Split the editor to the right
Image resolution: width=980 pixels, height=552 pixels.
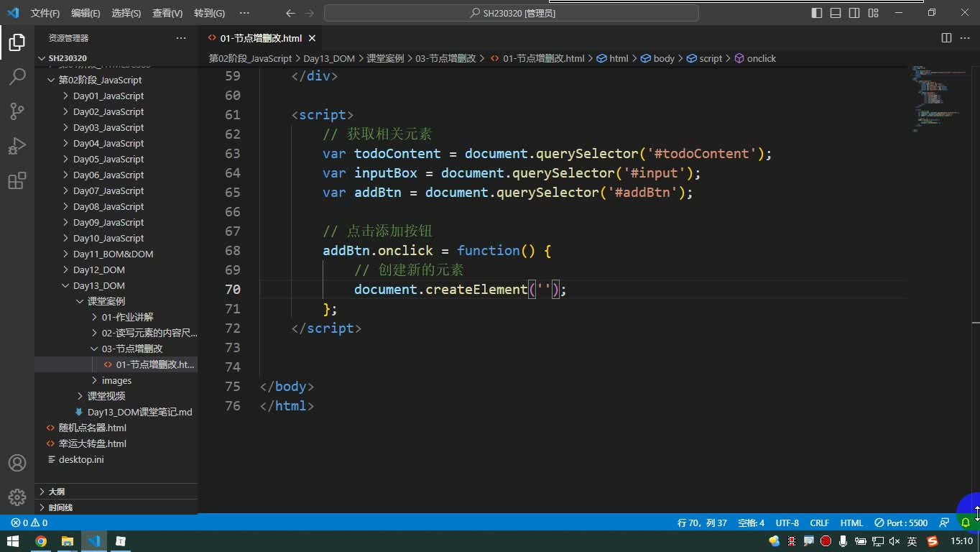pos(946,38)
